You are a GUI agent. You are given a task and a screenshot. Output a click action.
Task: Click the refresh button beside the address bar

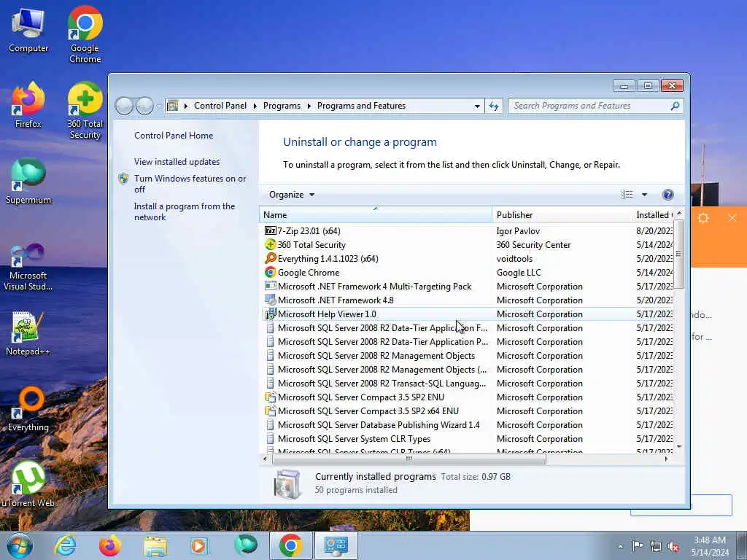(x=494, y=106)
